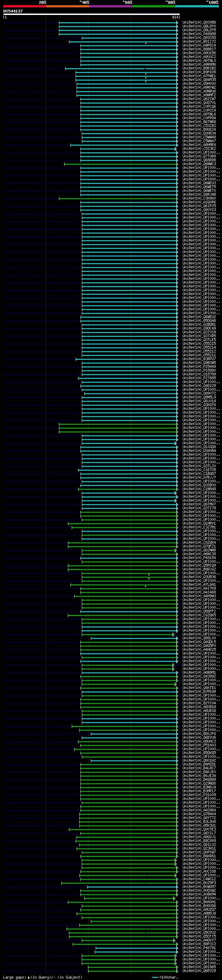The height and width of the screenshot is (980, 222).
Task: Select label UniRef100_C5Z3K2
Action: (x=199, y=149)
